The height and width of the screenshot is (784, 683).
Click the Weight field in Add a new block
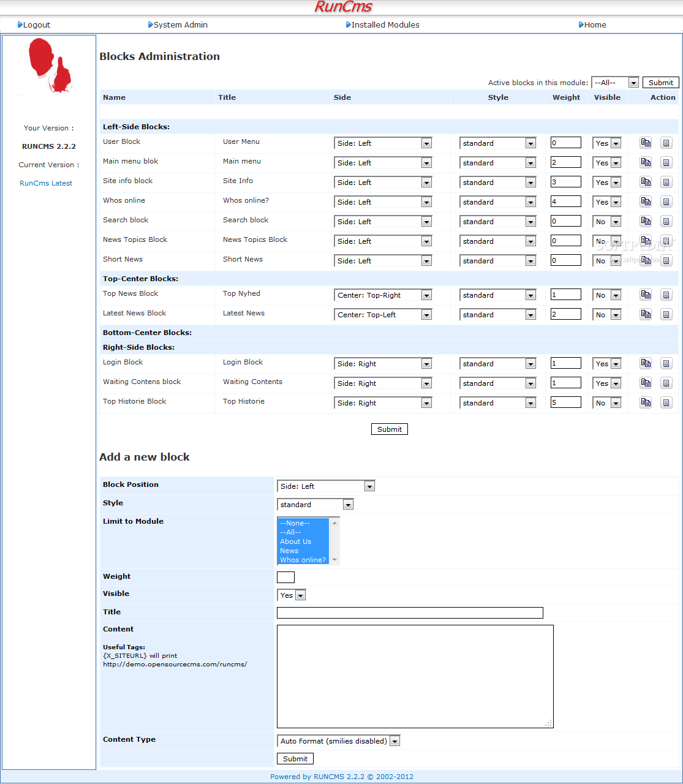tap(285, 577)
